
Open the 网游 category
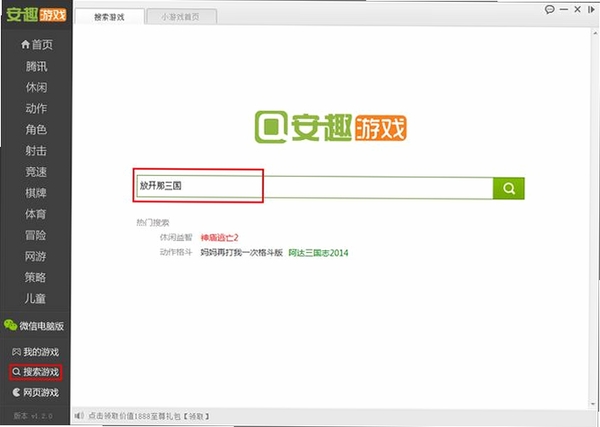tap(36, 256)
